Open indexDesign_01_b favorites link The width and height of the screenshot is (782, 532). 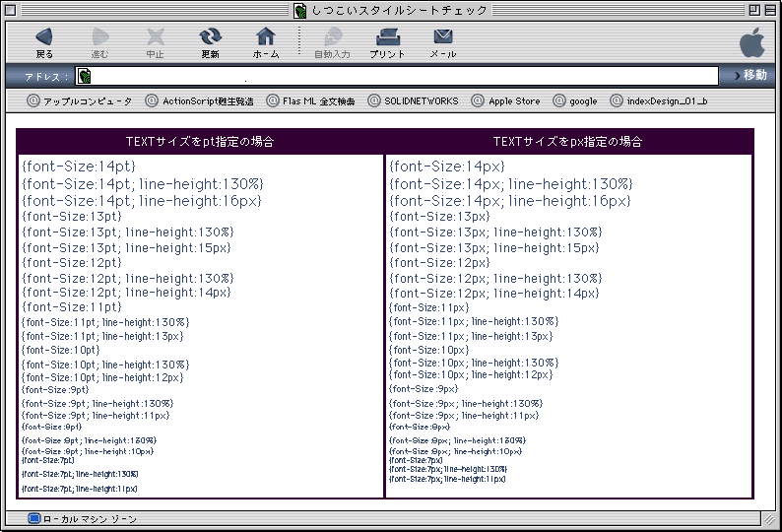click(x=659, y=100)
